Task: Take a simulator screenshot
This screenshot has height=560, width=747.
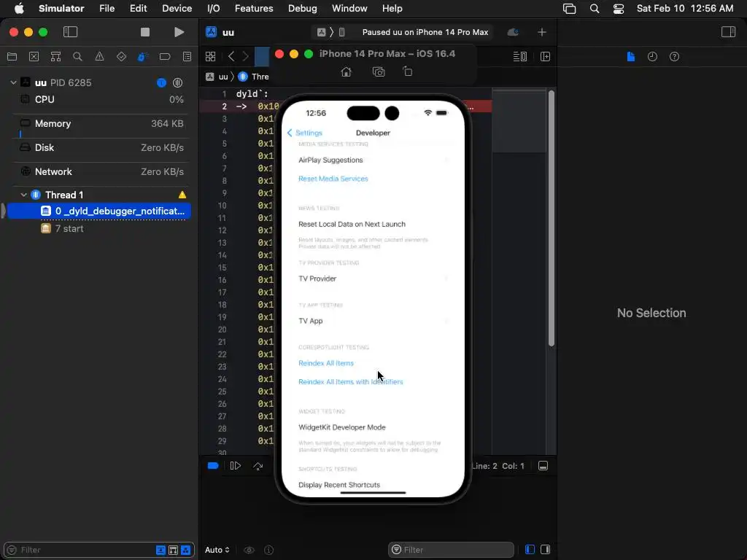Action: (379, 72)
